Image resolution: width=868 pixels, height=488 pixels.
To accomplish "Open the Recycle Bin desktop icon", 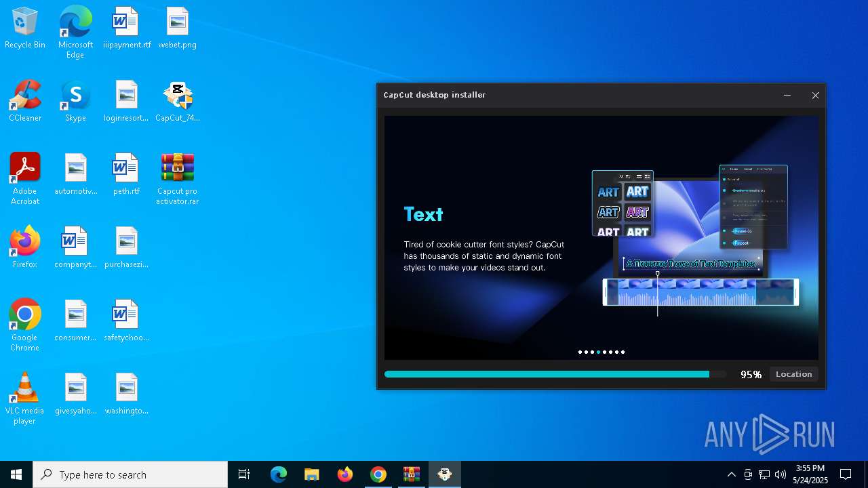I will pos(25,28).
